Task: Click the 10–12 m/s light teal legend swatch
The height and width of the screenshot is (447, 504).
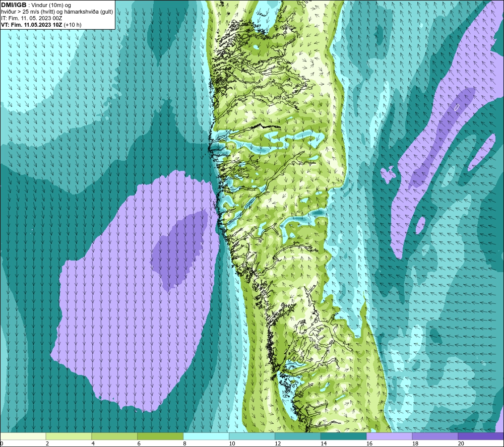Action: 252,436
